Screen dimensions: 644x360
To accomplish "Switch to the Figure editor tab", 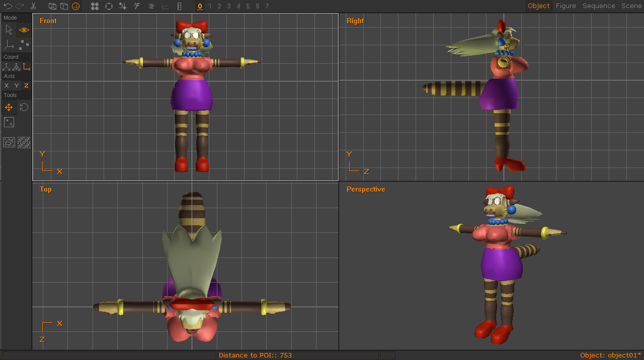I will click(566, 6).
